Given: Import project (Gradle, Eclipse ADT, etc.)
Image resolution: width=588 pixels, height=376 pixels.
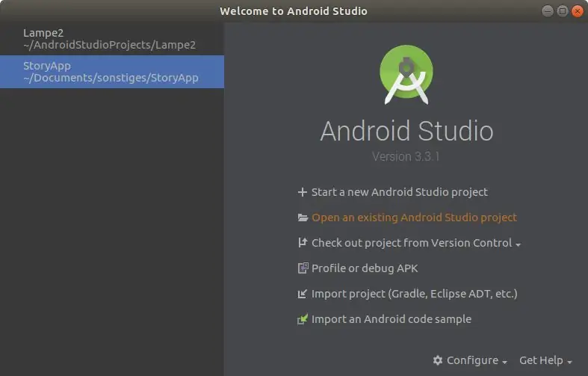Looking at the screenshot, I should point(415,294).
